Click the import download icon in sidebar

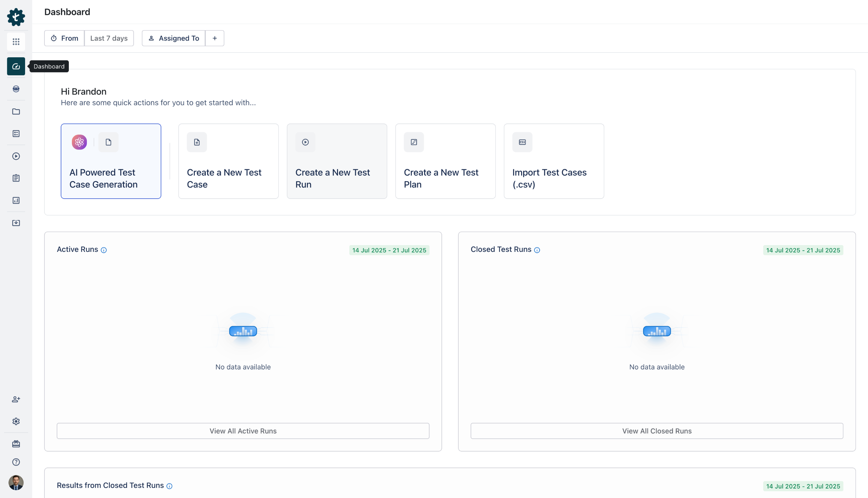[x=16, y=223]
